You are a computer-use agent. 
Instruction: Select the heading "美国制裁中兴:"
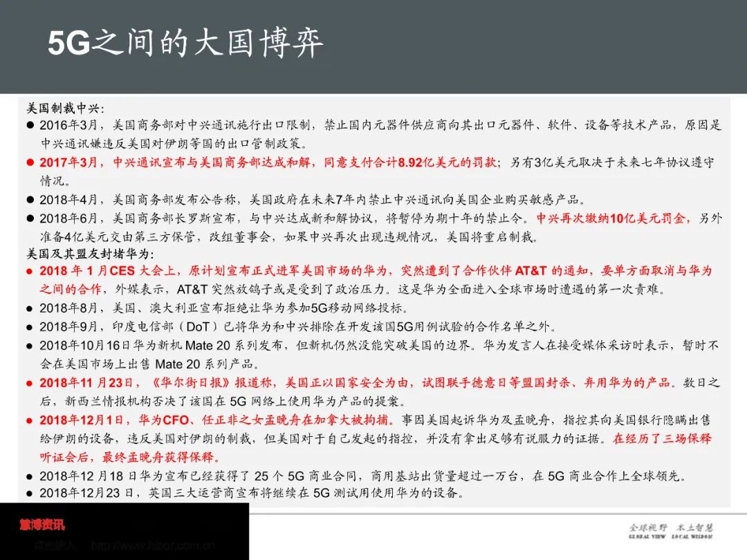[x=65, y=108]
